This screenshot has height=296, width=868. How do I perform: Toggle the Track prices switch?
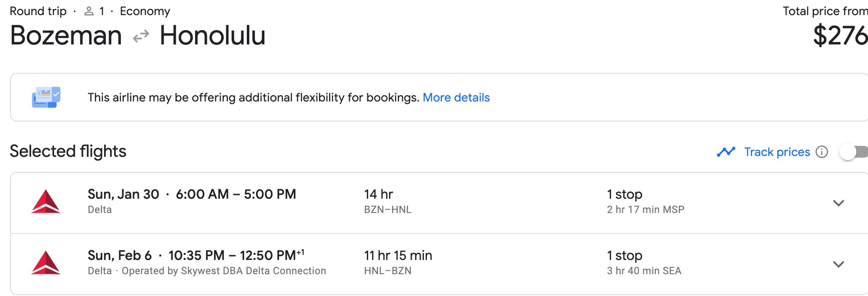coord(854,152)
